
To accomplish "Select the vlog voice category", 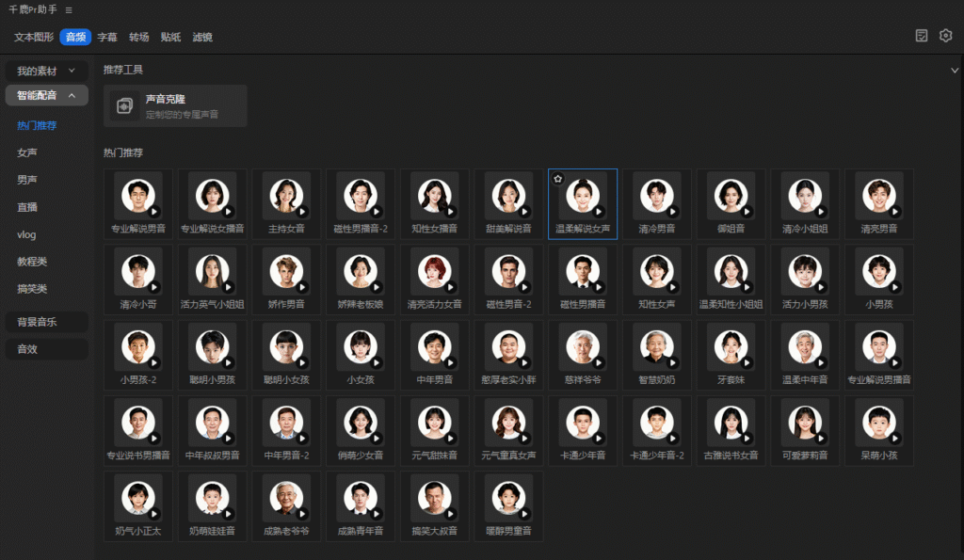I will 26,234.
